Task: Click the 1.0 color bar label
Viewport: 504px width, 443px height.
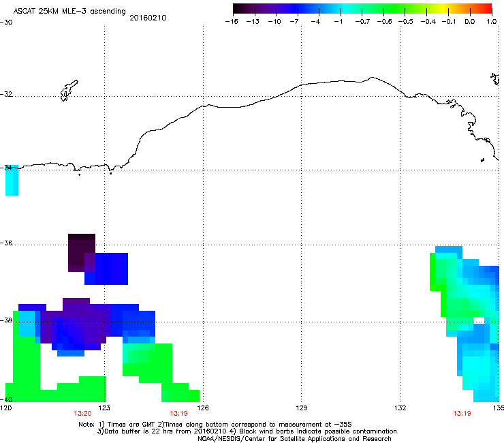Action: (x=492, y=22)
